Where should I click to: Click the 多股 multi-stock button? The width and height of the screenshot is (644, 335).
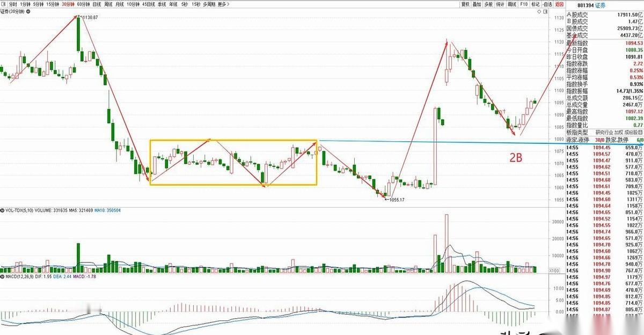tap(488, 4)
